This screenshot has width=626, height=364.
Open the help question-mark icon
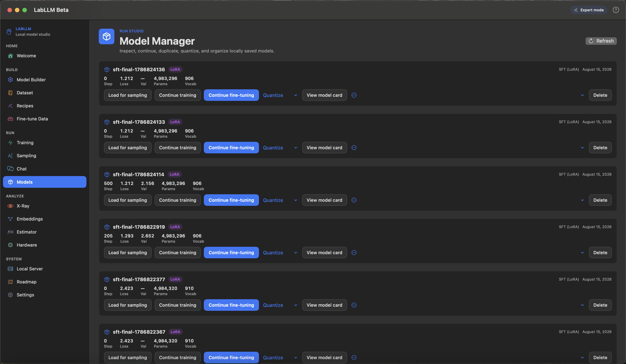point(616,10)
